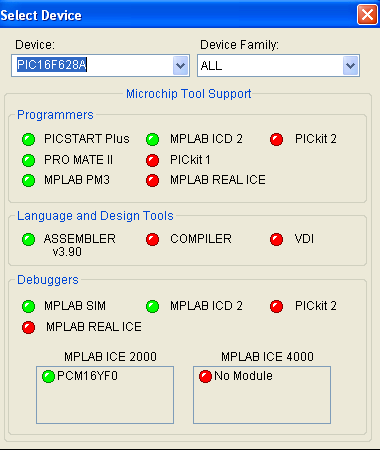Click green indicator next to PCM16YF0
The height and width of the screenshot is (450, 380).
pyautogui.click(x=48, y=377)
